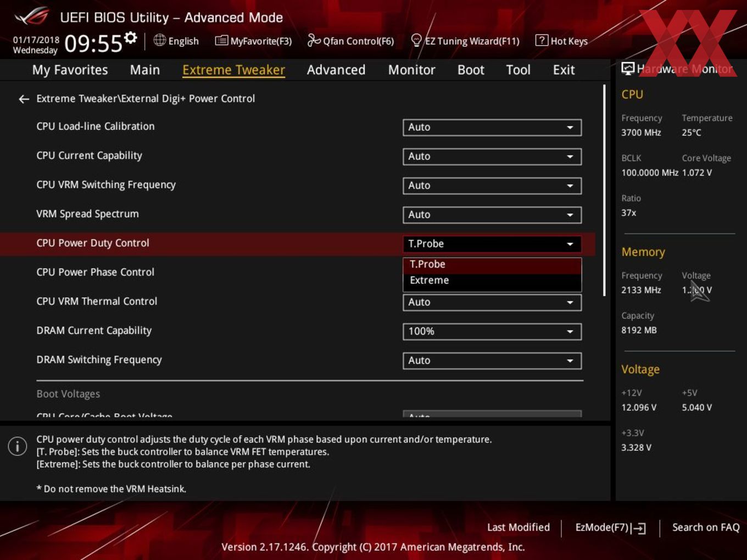
Task: Click the Boot Voltages section header
Action: [x=68, y=394]
